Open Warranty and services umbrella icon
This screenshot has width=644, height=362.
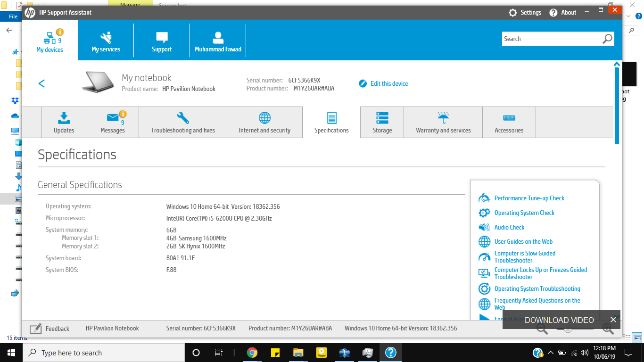click(x=443, y=117)
